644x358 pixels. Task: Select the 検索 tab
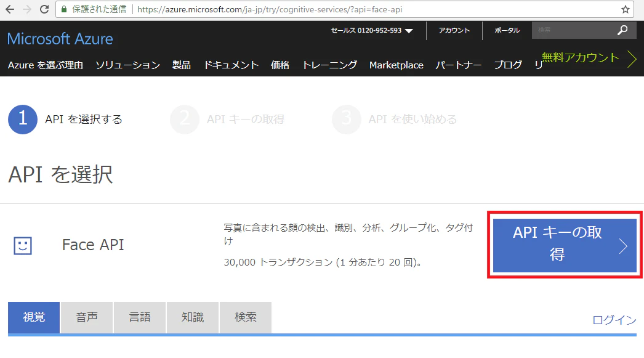[x=246, y=317]
